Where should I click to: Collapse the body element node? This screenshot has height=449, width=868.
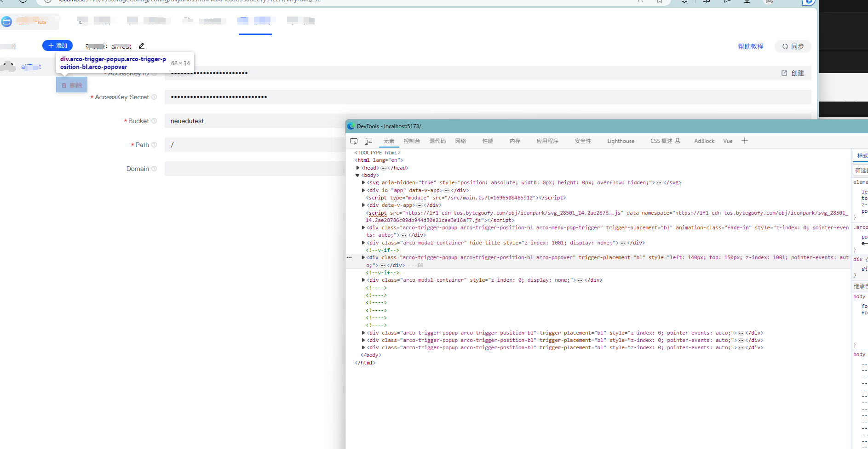click(x=357, y=176)
